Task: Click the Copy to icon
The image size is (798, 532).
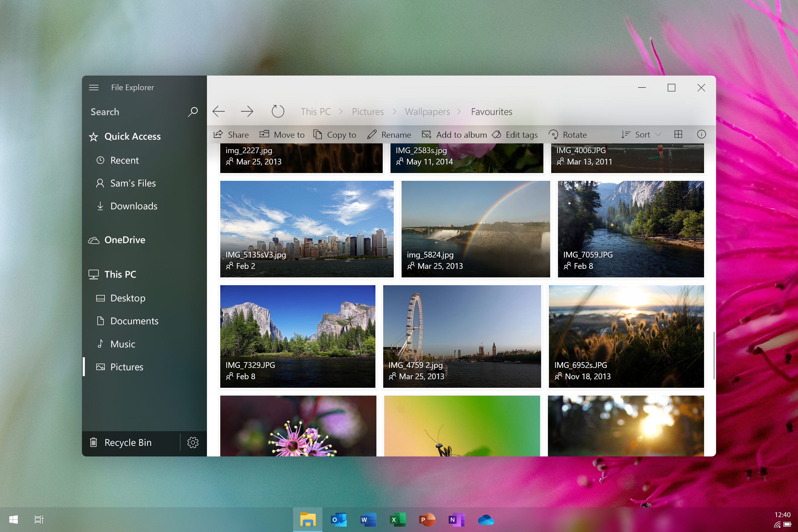Action: point(318,134)
